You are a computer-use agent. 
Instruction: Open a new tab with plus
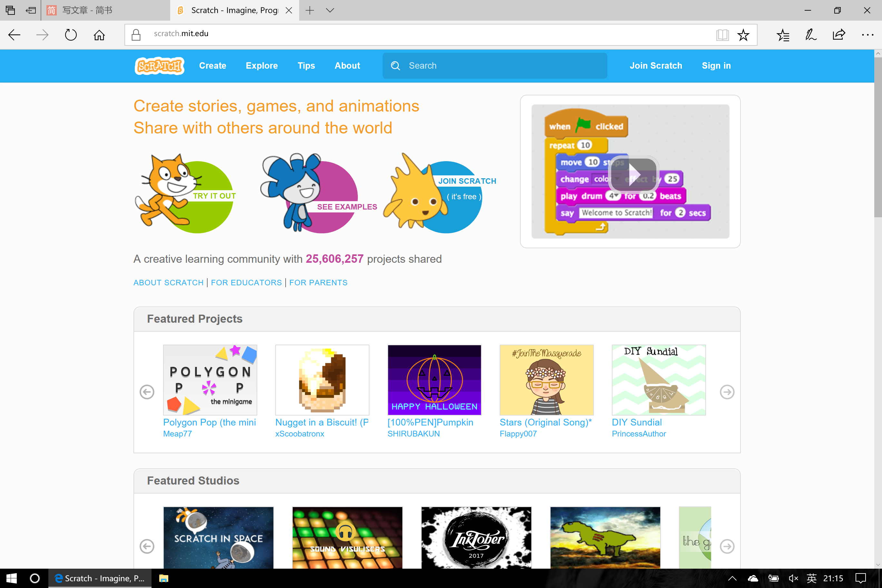(310, 11)
